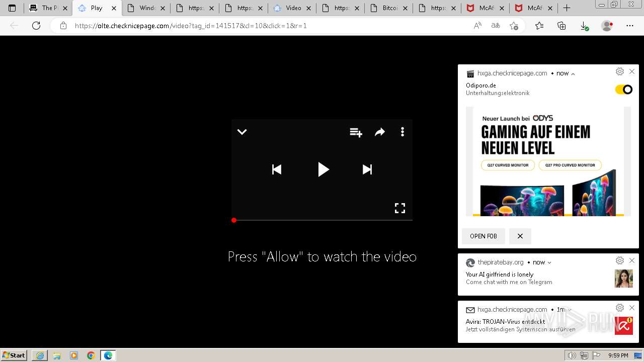Open settings gear of the Avira TROJAN notification
The height and width of the screenshot is (362, 644).
620,308
